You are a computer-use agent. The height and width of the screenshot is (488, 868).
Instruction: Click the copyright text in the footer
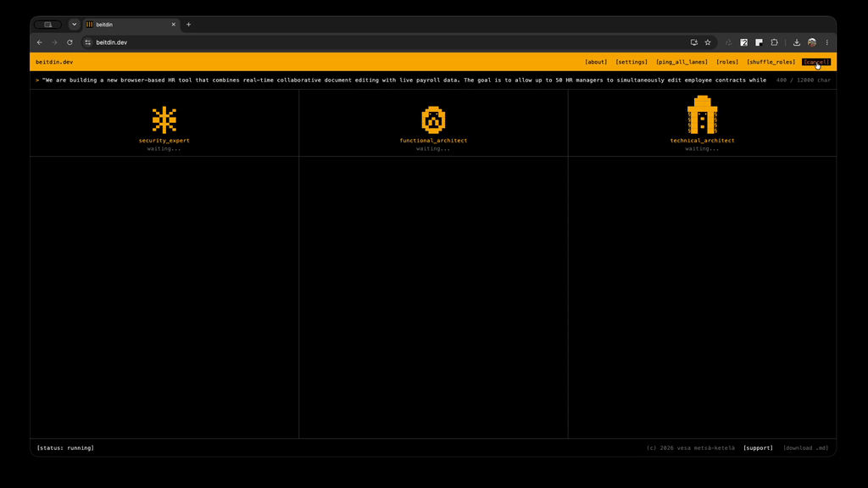691,448
